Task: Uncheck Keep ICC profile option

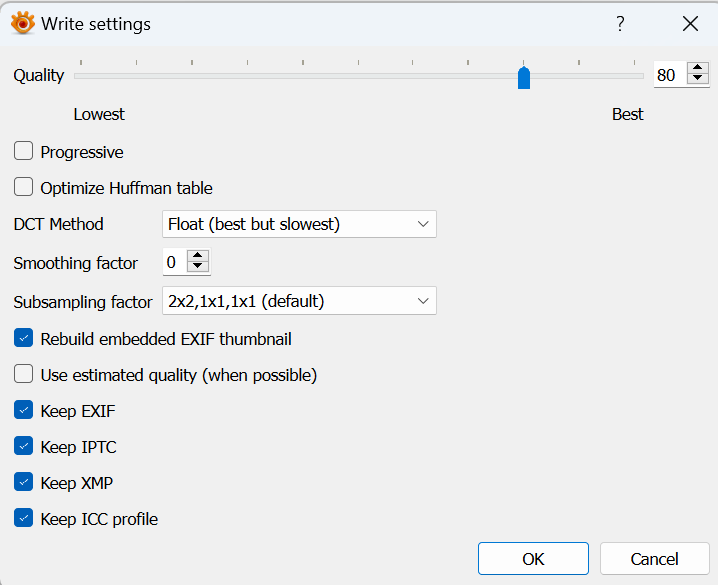Action: [x=24, y=519]
